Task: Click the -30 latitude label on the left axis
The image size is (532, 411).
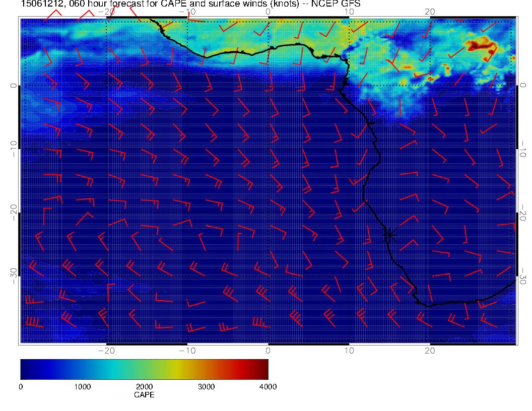Action: 14,273
